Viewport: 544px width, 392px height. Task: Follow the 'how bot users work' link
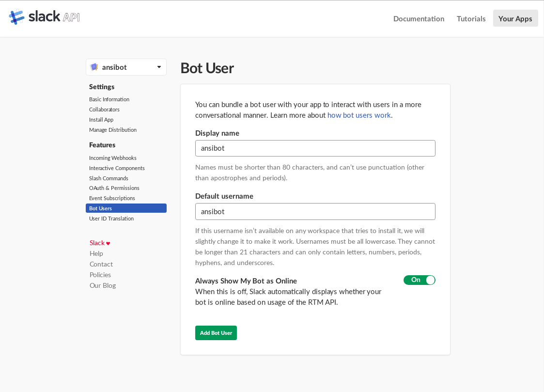coord(359,115)
